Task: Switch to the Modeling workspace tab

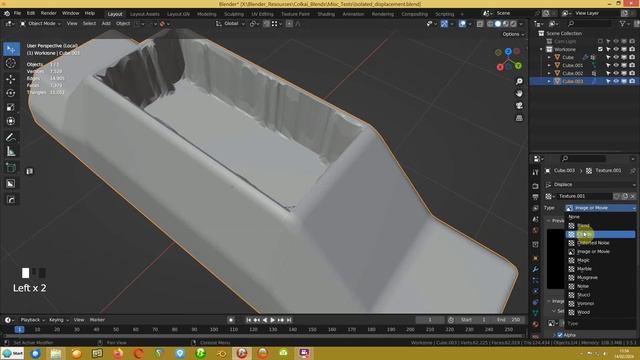Action: pyautogui.click(x=207, y=14)
